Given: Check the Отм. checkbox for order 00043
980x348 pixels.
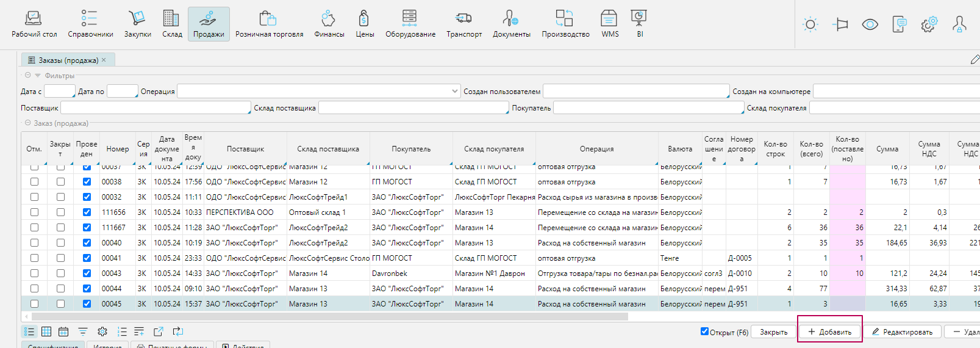Looking at the screenshot, I should point(34,274).
